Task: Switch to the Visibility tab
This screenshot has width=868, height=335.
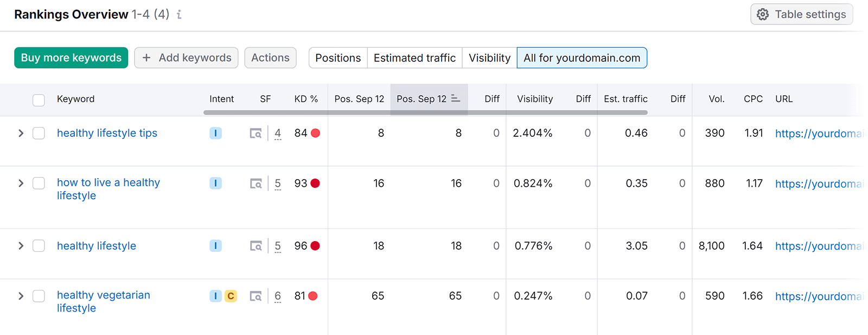Action: point(489,58)
